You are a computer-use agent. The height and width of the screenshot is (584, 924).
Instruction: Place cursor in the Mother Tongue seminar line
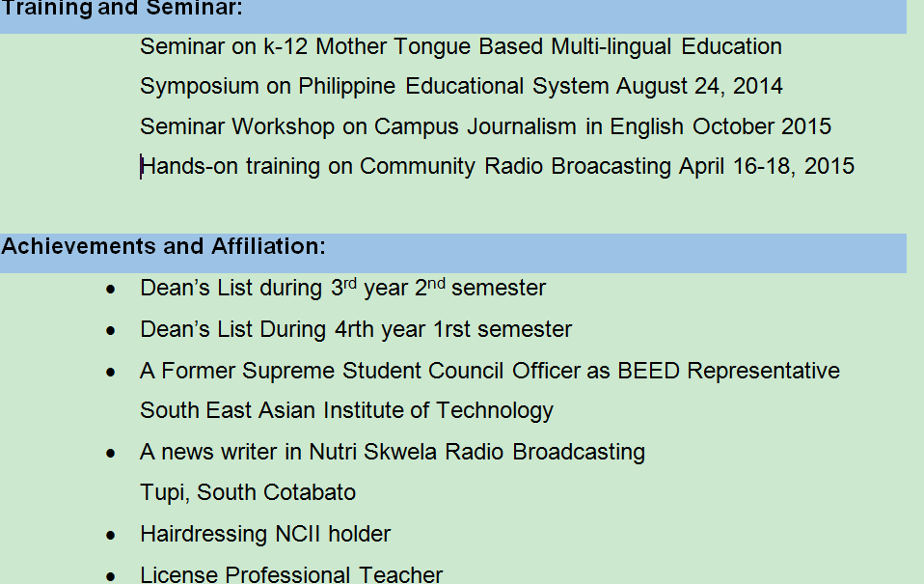[460, 46]
